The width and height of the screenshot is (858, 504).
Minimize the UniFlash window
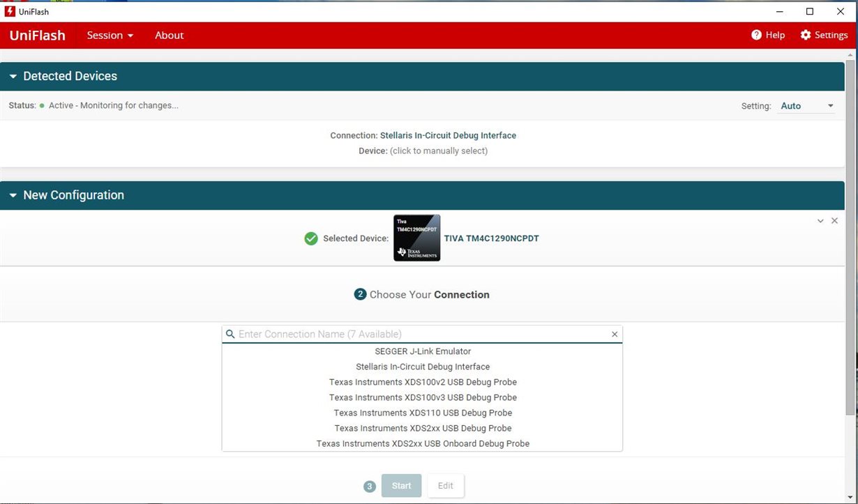coord(778,11)
